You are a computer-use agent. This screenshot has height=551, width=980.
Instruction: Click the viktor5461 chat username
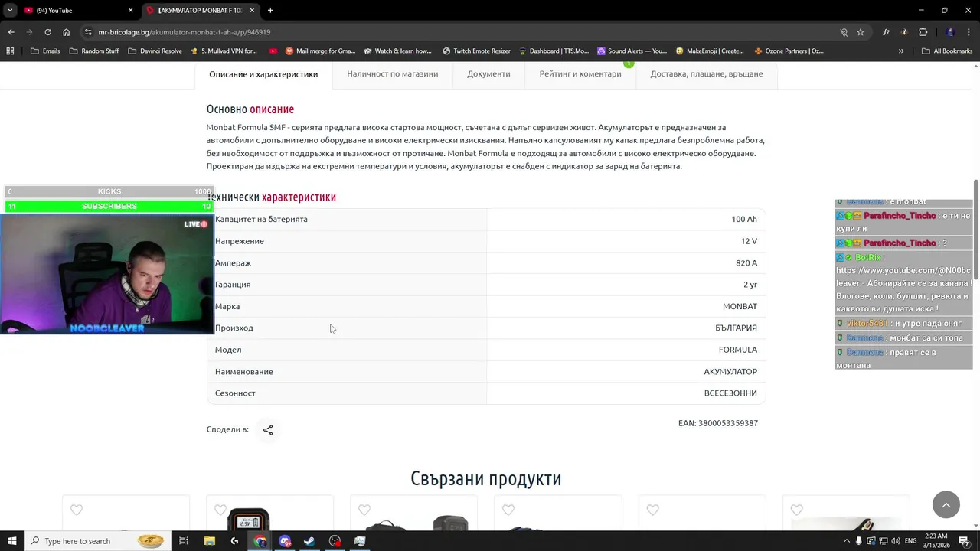pyautogui.click(x=867, y=324)
